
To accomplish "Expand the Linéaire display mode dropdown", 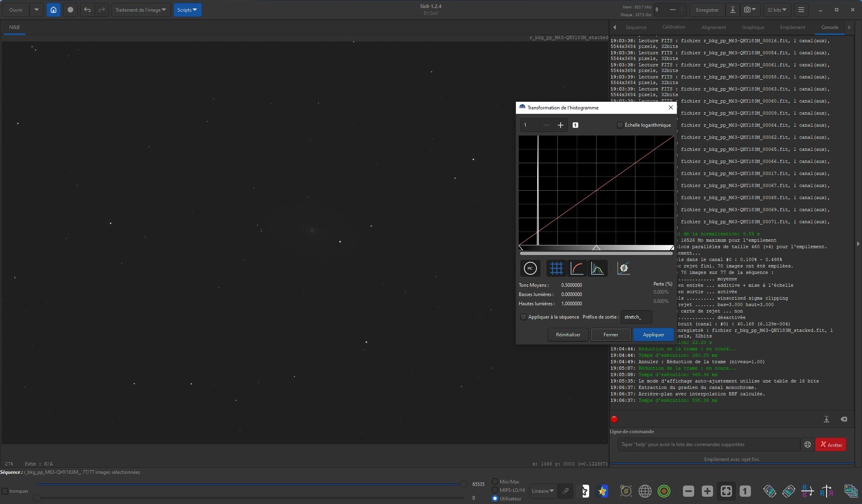I will click(543, 491).
